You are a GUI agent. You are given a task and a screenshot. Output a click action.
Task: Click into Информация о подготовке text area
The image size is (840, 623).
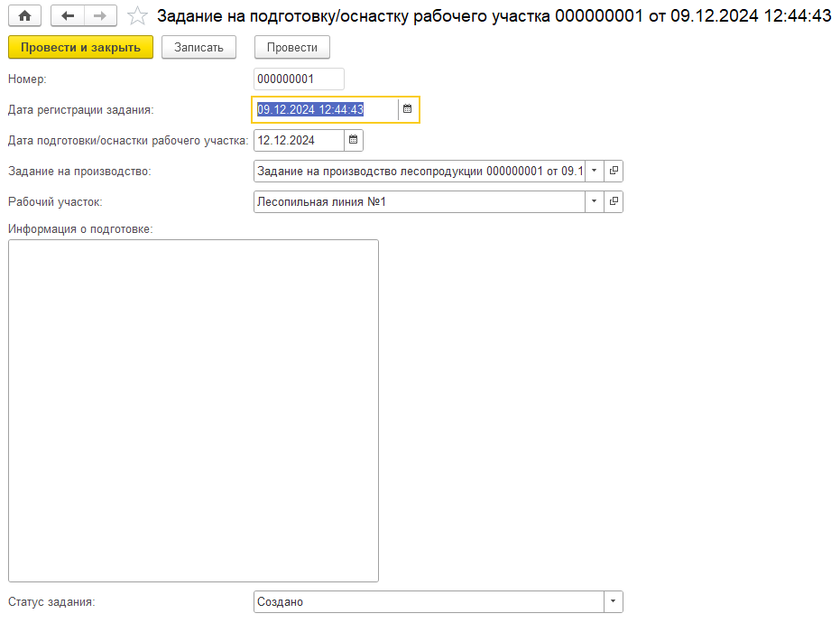click(193, 410)
